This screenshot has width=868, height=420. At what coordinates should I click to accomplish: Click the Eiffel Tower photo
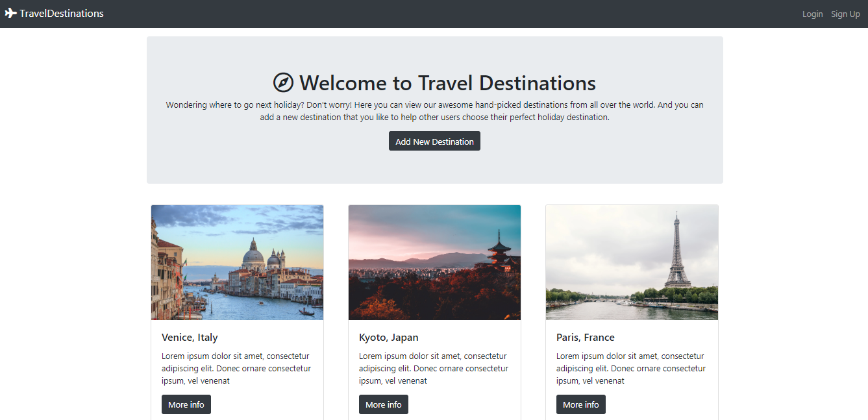pyautogui.click(x=631, y=262)
